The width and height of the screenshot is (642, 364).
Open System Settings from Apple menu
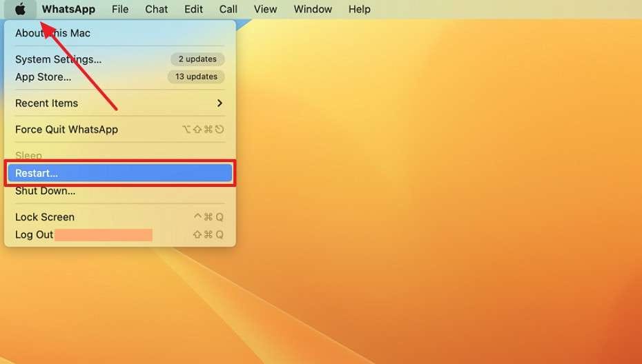(119, 59)
